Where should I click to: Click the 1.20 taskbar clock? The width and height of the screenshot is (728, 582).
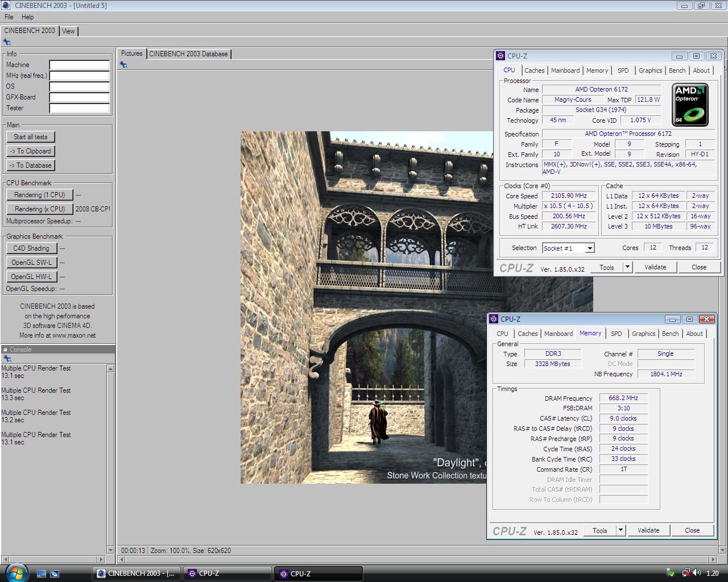click(712, 573)
